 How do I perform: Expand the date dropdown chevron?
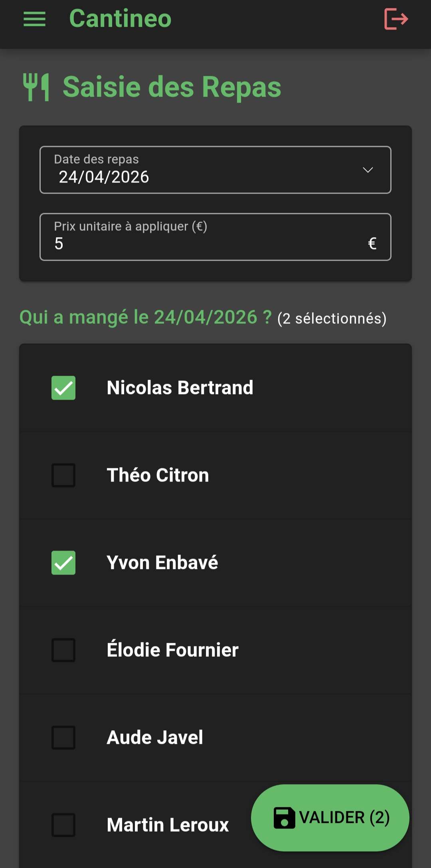pos(368,170)
